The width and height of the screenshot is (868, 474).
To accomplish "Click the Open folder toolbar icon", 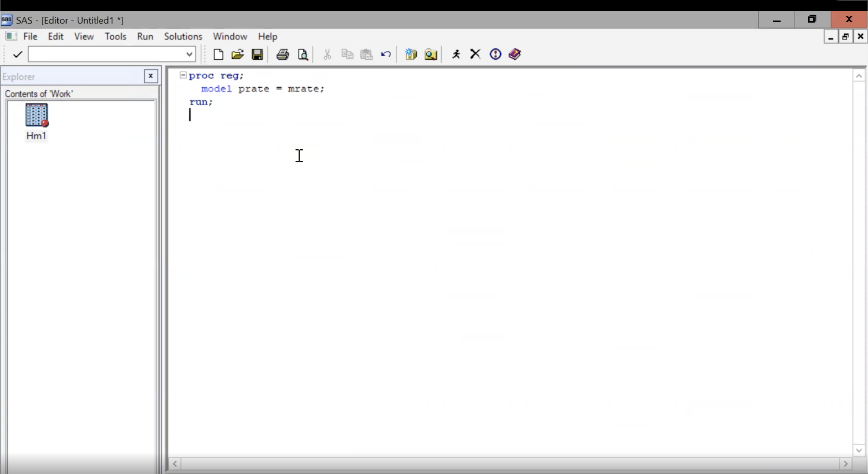I will tap(238, 54).
